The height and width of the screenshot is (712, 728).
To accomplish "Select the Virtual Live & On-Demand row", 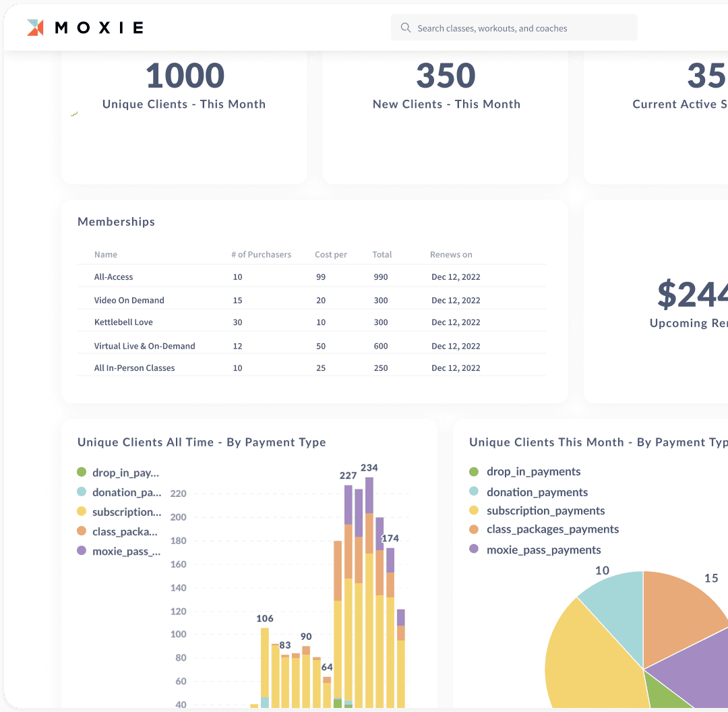I will click(x=144, y=346).
